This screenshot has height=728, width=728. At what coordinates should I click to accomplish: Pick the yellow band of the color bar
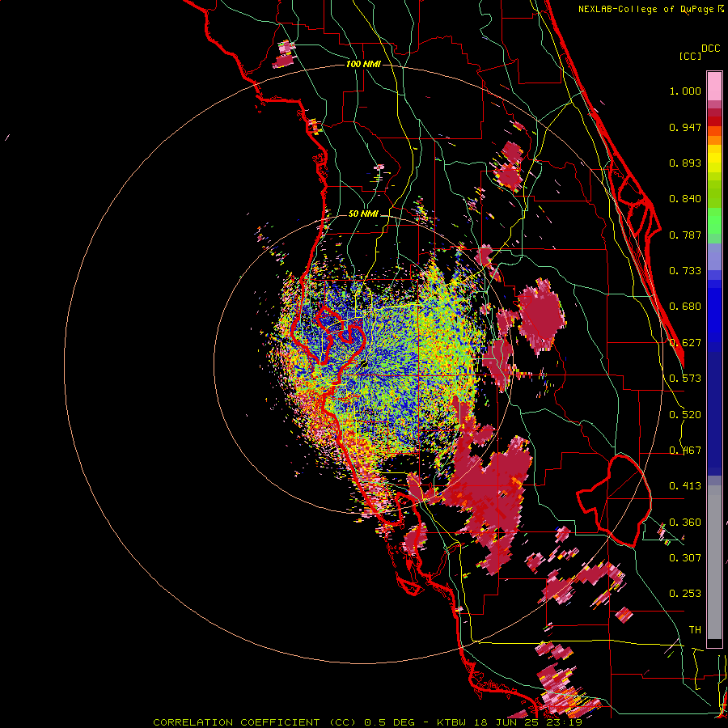[x=714, y=159]
